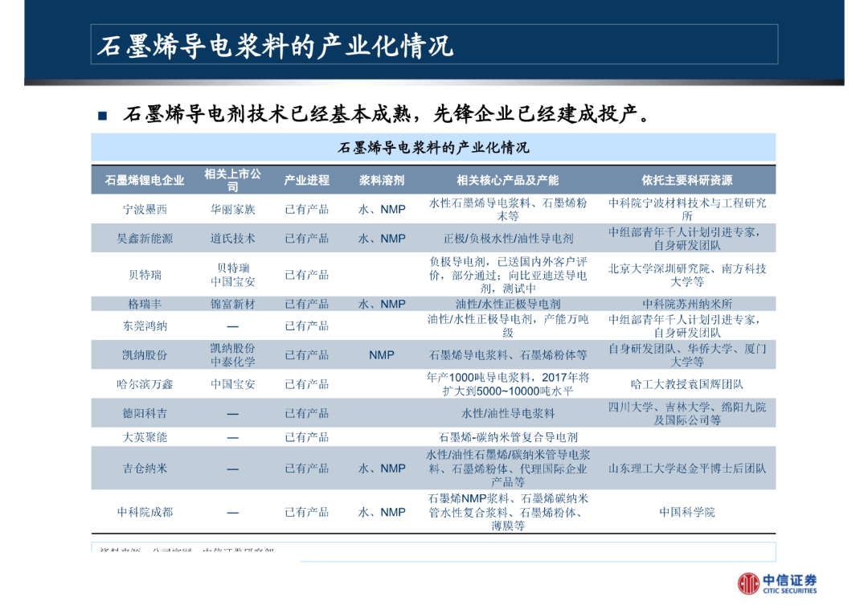The width and height of the screenshot is (868, 614).
Task: Click the slide title 石墨烯导电浆料的产业化情况
Action: point(275,45)
